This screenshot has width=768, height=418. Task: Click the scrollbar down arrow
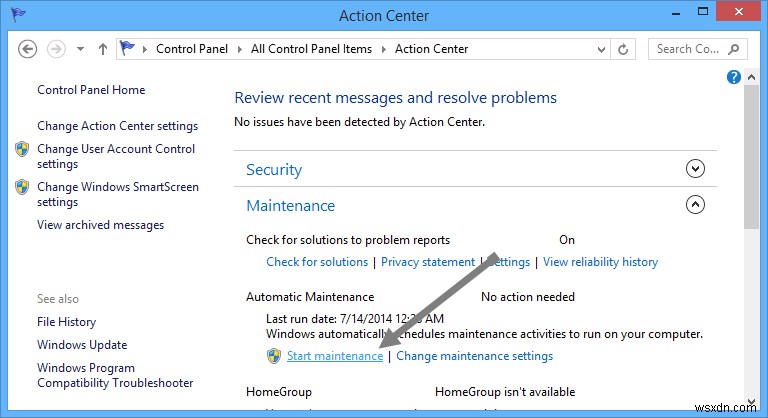coord(751,402)
